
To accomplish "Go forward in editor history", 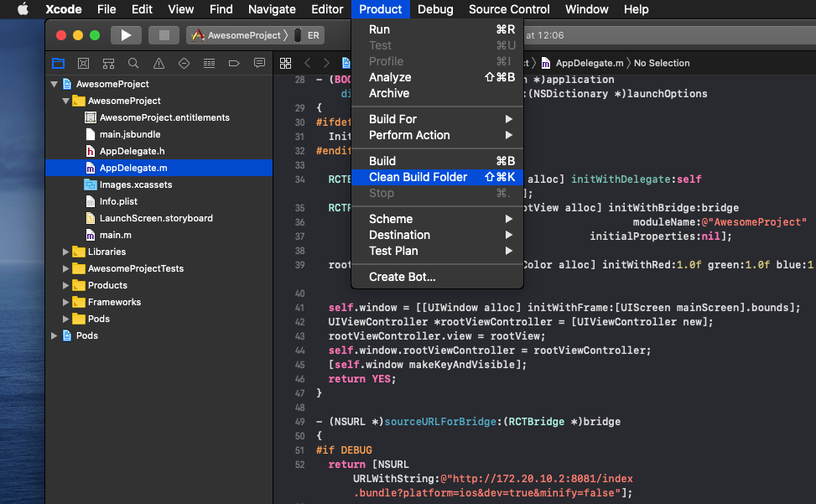I will 326,63.
